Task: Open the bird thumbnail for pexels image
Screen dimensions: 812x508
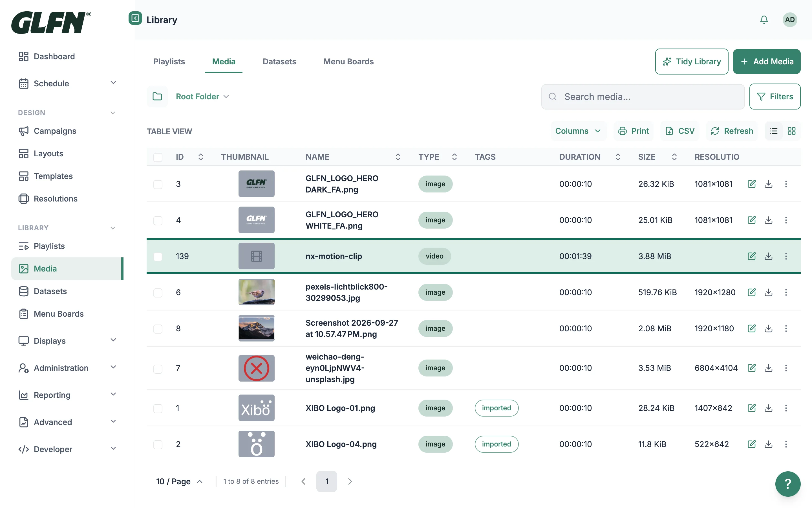Action: click(256, 292)
